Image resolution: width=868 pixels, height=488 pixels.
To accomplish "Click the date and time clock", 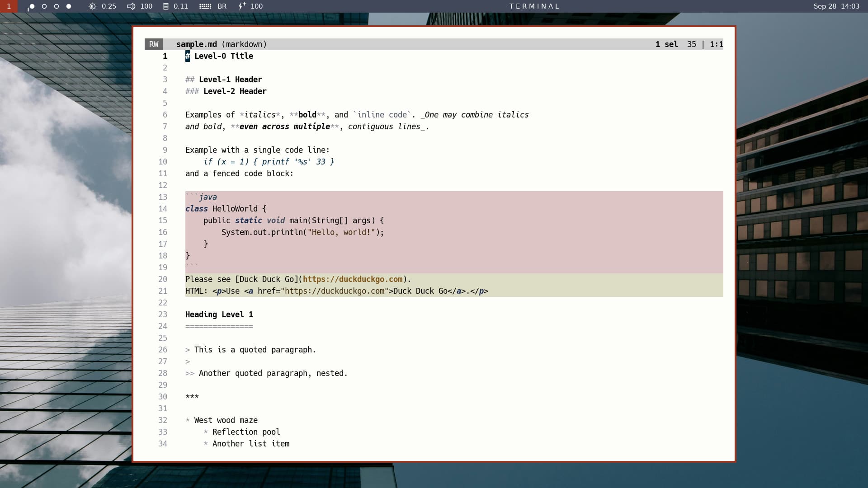I will [836, 6].
